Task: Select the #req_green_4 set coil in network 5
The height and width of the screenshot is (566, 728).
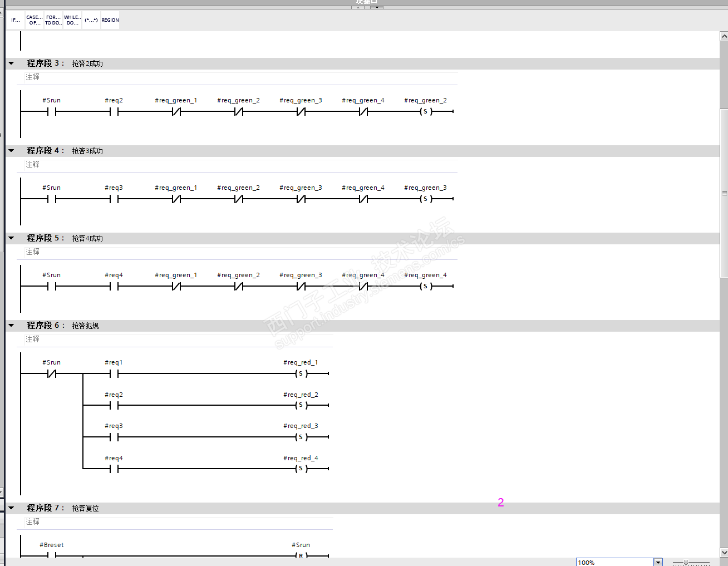Action: point(426,287)
